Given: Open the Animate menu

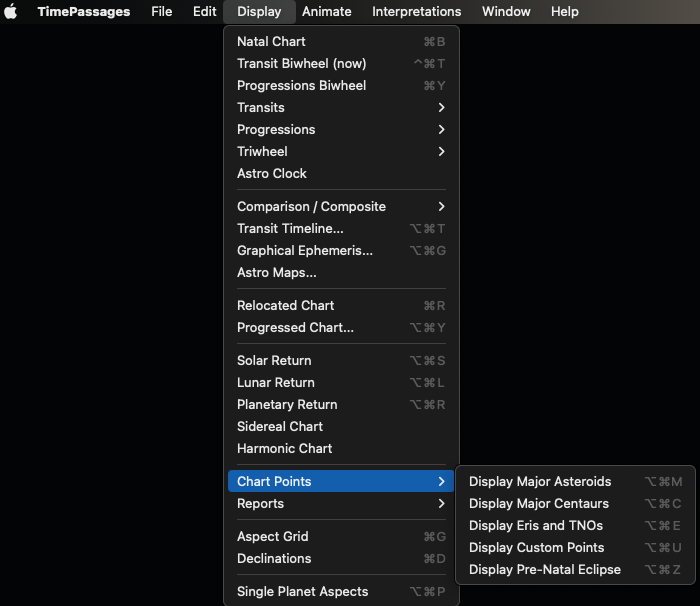Looking at the screenshot, I should pos(326,12).
